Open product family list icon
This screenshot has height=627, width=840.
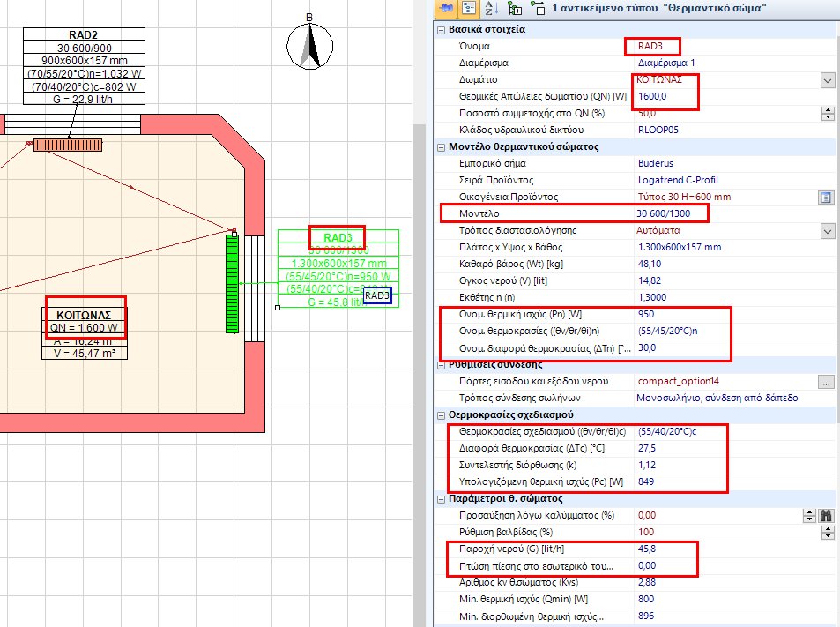[826, 198]
